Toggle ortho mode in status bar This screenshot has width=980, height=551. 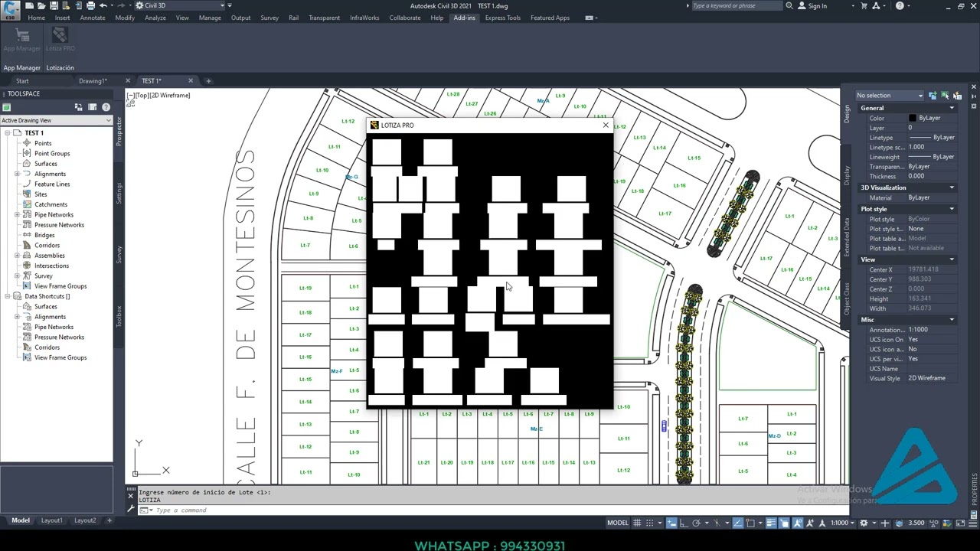(684, 523)
